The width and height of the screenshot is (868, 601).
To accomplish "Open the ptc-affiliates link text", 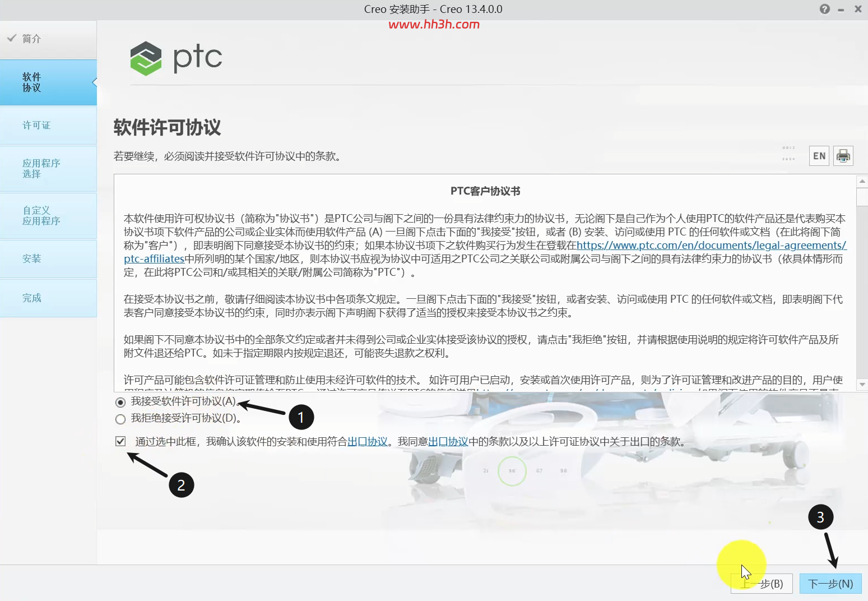I will [154, 258].
